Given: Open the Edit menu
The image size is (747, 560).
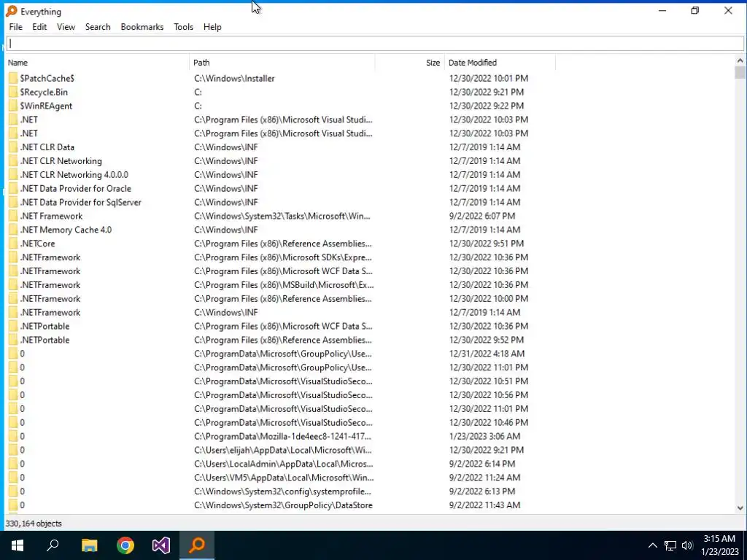Looking at the screenshot, I should [x=39, y=27].
